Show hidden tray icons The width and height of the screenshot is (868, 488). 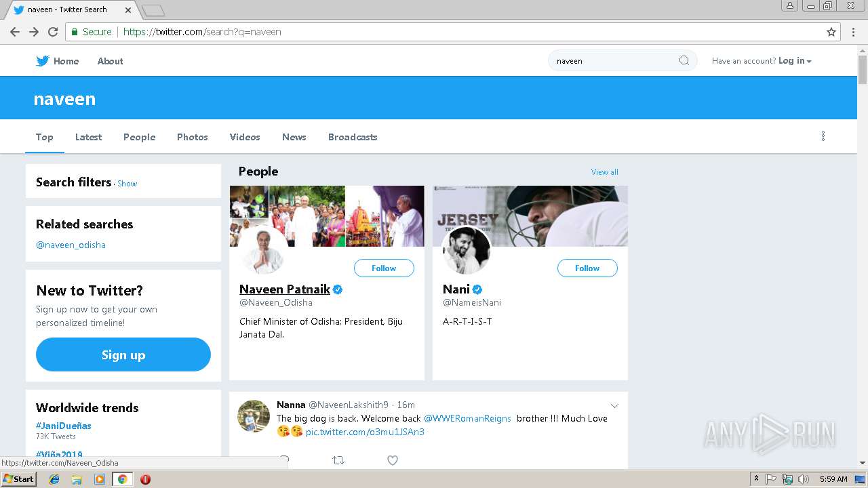(756, 479)
